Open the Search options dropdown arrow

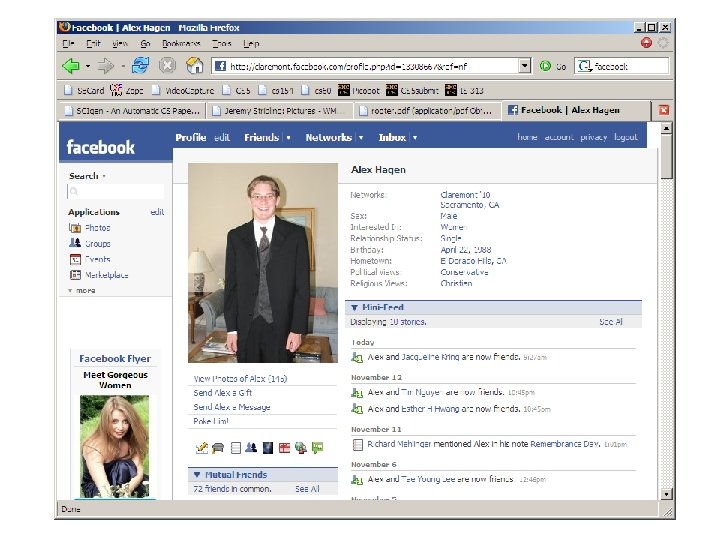tap(104, 176)
